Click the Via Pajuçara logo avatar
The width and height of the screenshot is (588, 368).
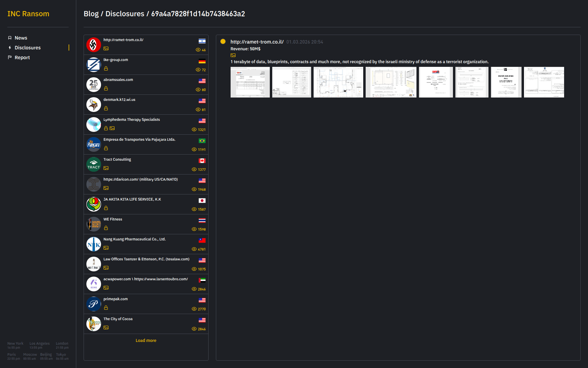pos(94,144)
